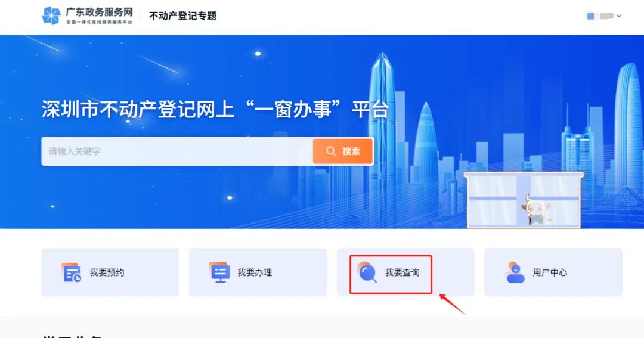Open the 用户中心 card

click(x=553, y=272)
